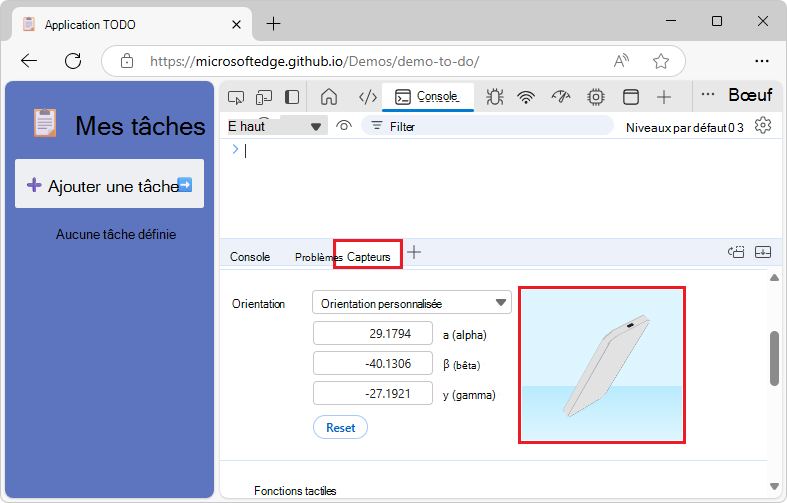Open the Memory chip icon tool
The width and height of the screenshot is (787, 503).
[x=596, y=97]
